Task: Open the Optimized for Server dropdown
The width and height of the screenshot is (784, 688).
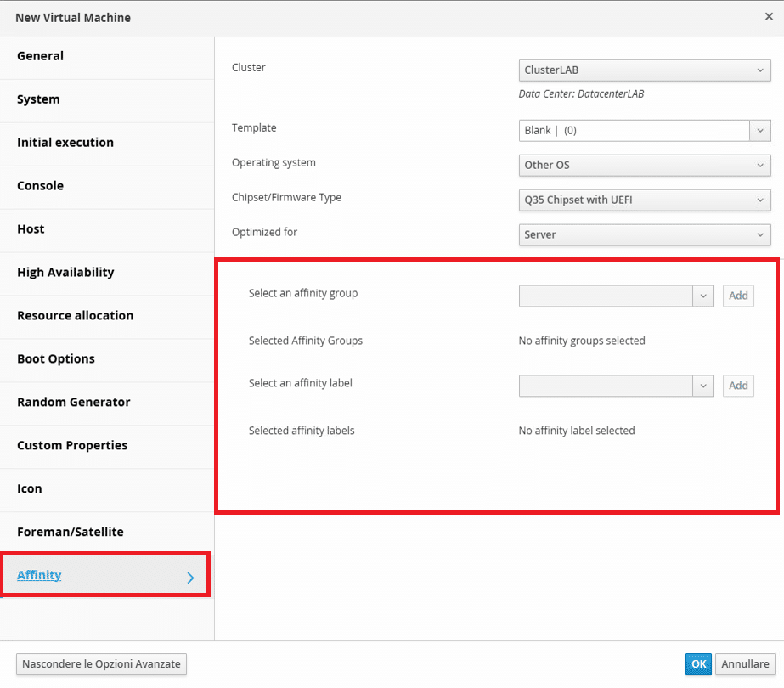Action: click(x=645, y=235)
